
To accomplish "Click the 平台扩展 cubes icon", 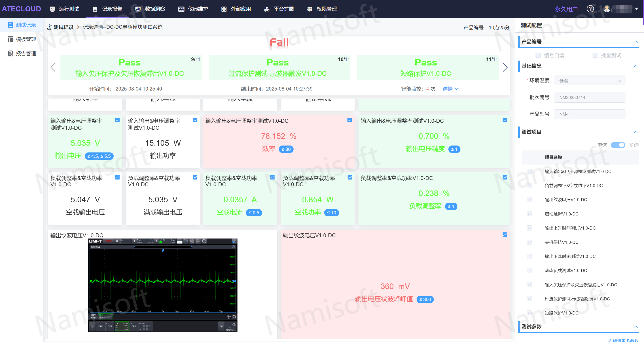I will (x=267, y=9).
